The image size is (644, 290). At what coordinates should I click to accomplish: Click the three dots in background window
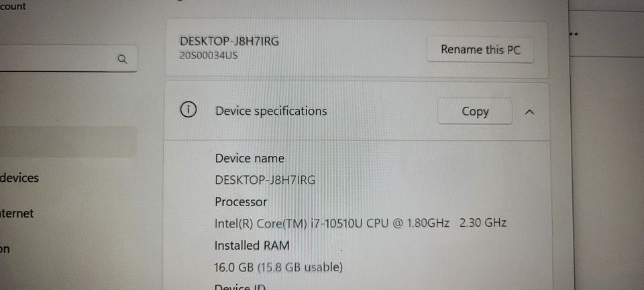click(x=574, y=34)
